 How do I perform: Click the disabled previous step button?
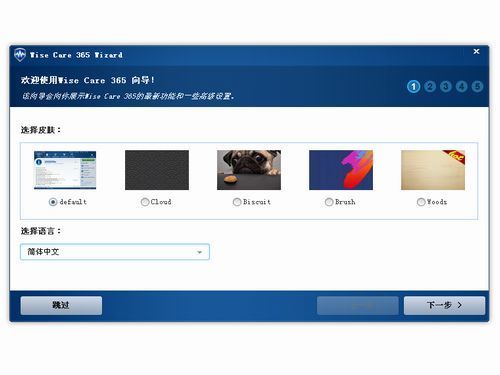coord(358,305)
